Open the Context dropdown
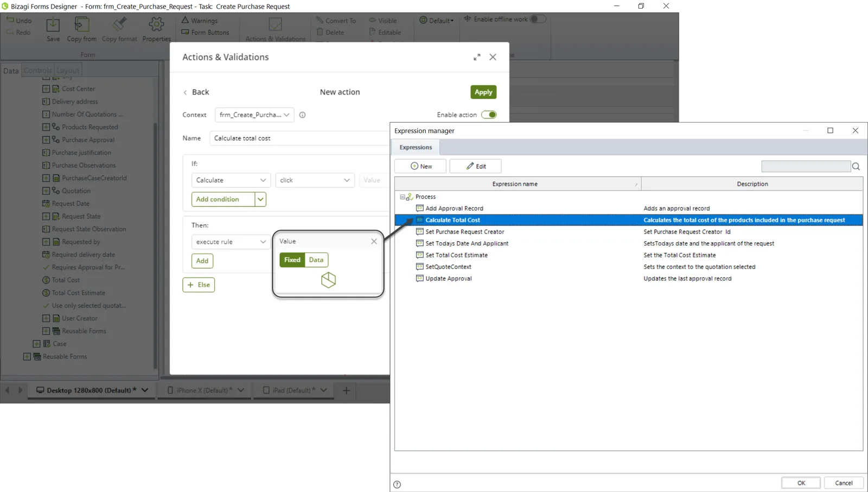The image size is (868, 492). [254, 115]
